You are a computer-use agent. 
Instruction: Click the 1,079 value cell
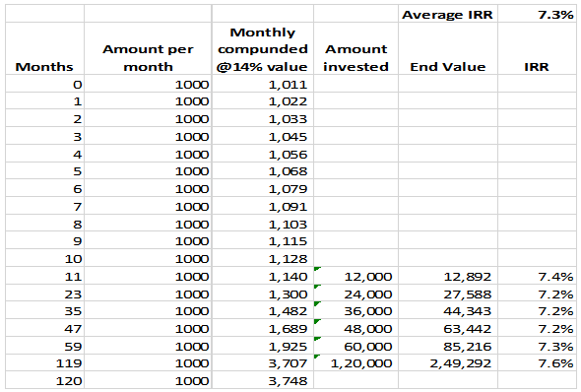click(263, 188)
